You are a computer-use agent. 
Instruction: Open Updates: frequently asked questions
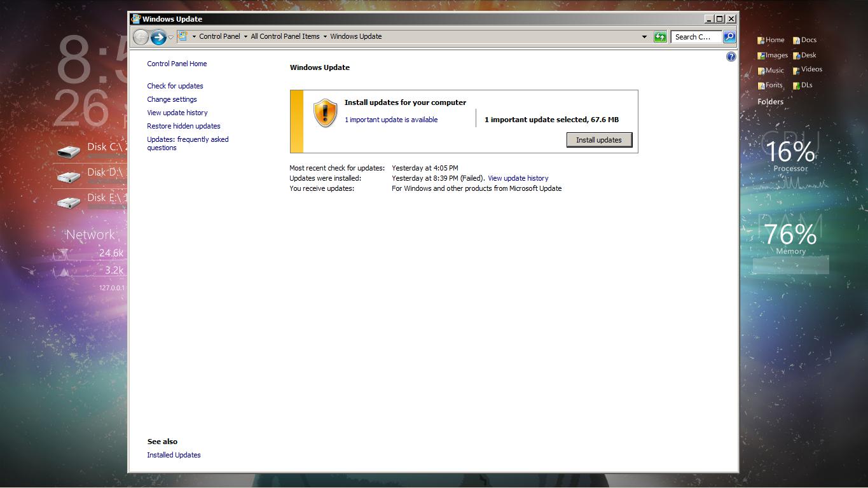click(x=188, y=143)
